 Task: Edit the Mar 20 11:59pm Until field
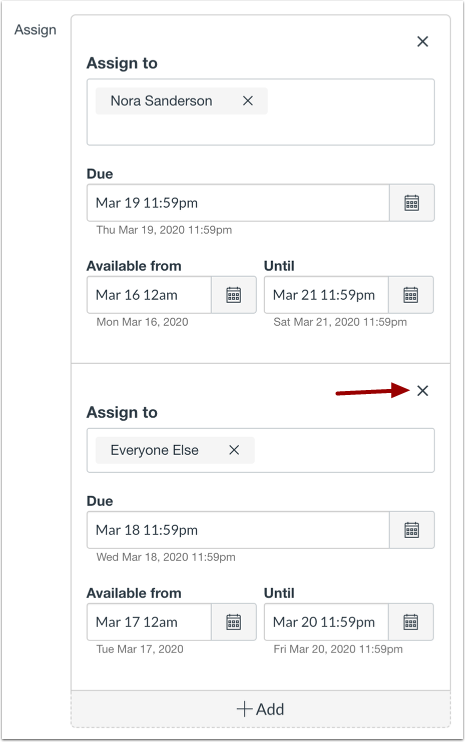point(326,622)
